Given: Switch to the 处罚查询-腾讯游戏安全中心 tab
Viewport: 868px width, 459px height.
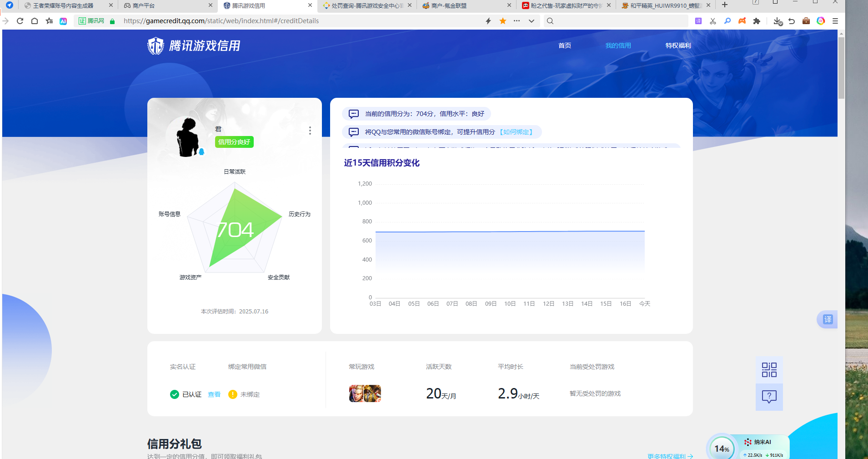Looking at the screenshot, I should click(x=366, y=5).
